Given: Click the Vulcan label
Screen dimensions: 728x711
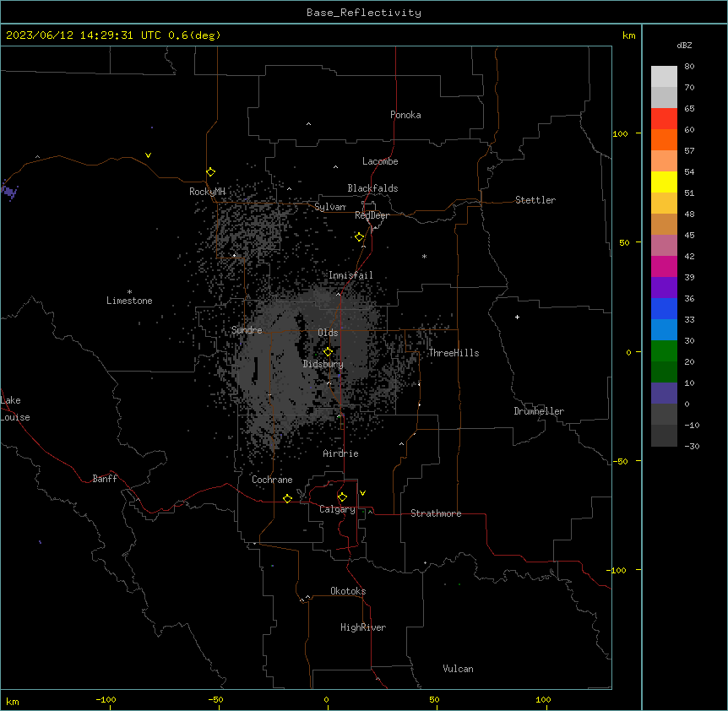Looking at the screenshot, I should pyautogui.click(x=459, y=669).
